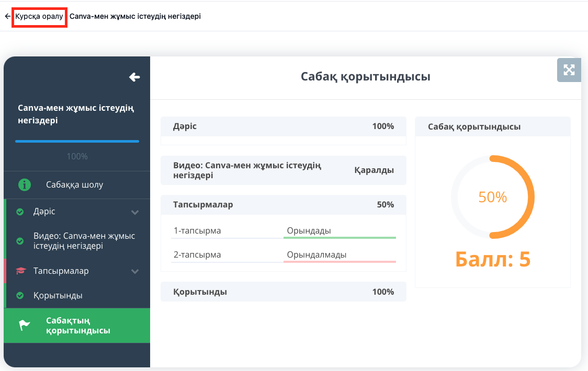
Task: Select Сабақтың қорытындысы in the sidebar
Action: pyautogui.click(x=77, y=326)
